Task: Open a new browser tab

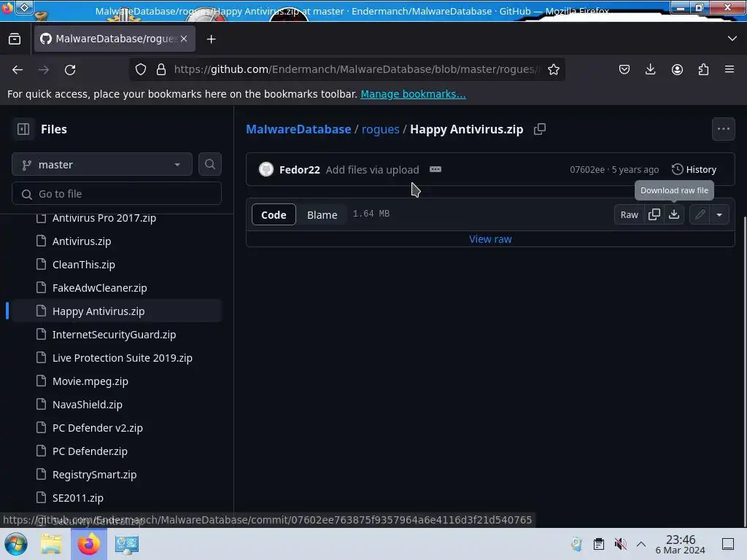Action: tap(211, 39)
